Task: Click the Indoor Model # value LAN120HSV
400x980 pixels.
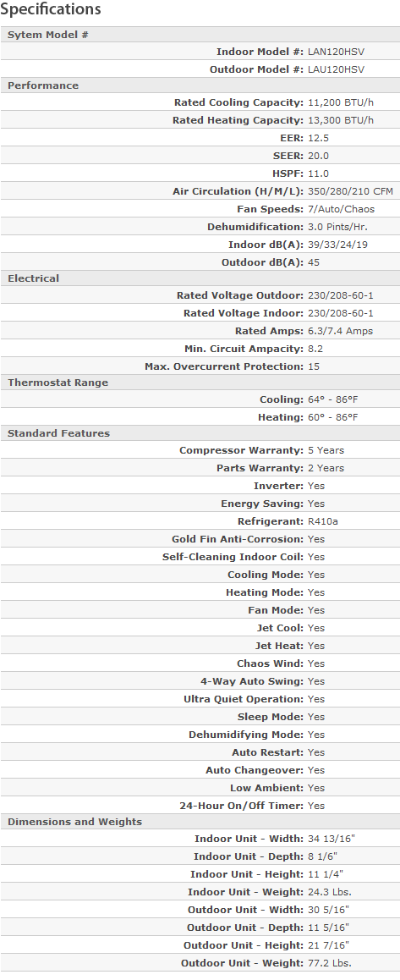Action: pos(337,52)
